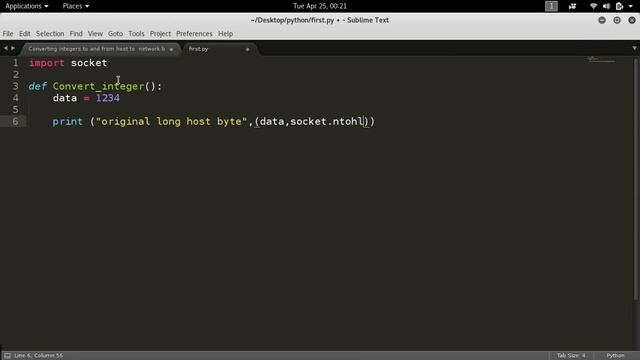This screenshot has width=640, height=360.
Task: Open the clock showing Tue Apr 25
Action: click(x=320, y=6)
